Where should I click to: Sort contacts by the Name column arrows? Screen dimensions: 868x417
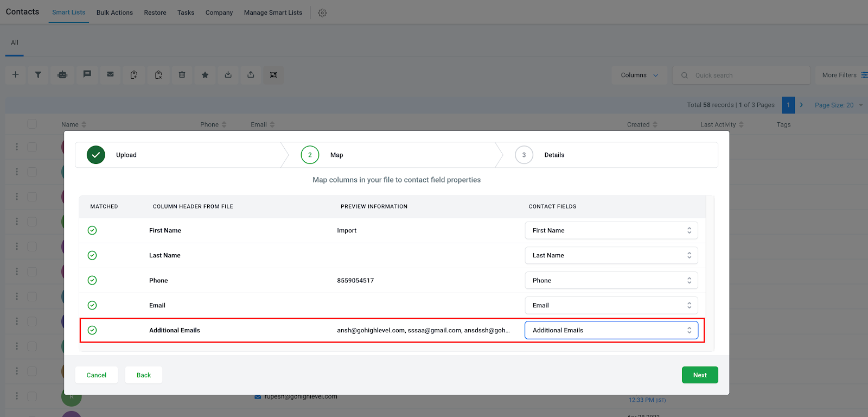[x=84, y=125]
